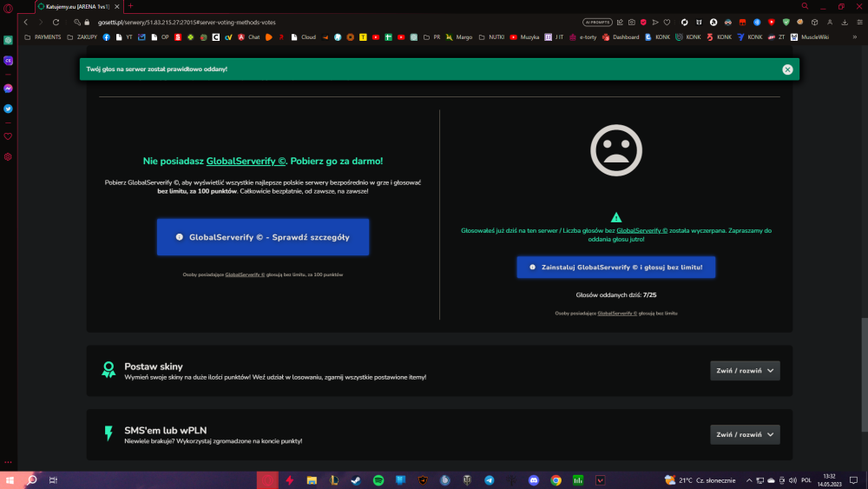Open the ZAKUPY bookmark folder
Image resolution: width=868 pixels, height=489 pixels.
[82, 37]
